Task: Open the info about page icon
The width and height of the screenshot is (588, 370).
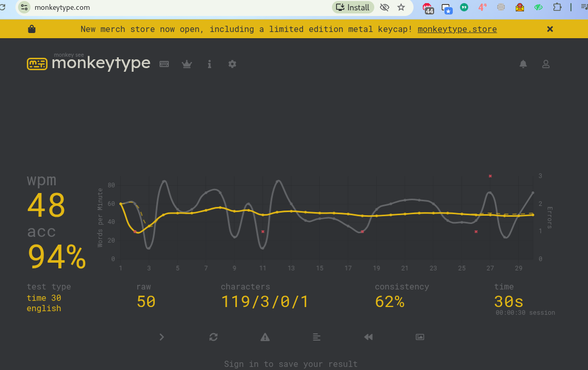Action: coord(210,64)
